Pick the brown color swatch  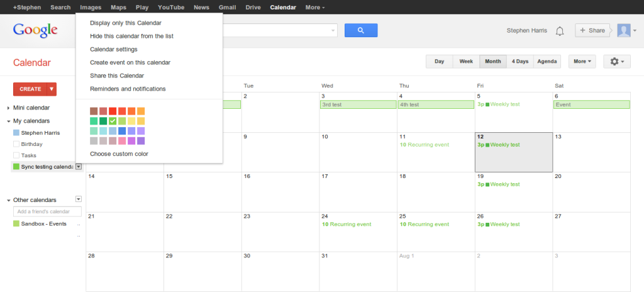(94, 111)
